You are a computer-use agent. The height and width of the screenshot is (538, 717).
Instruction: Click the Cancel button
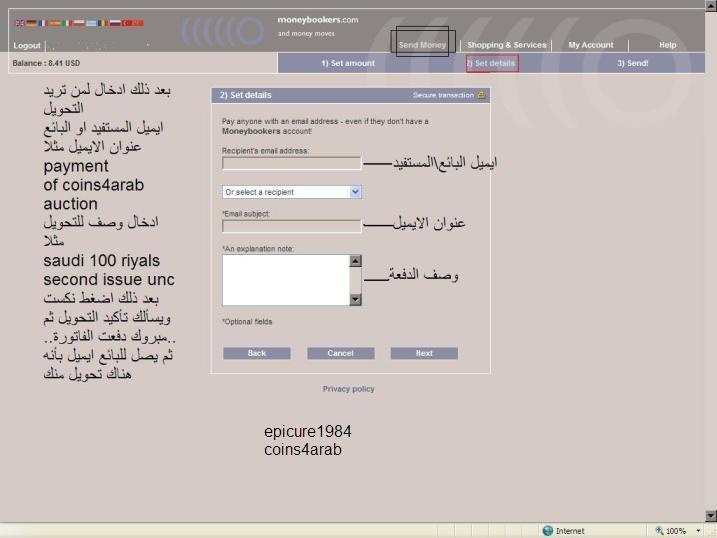(x=341, y=353)
